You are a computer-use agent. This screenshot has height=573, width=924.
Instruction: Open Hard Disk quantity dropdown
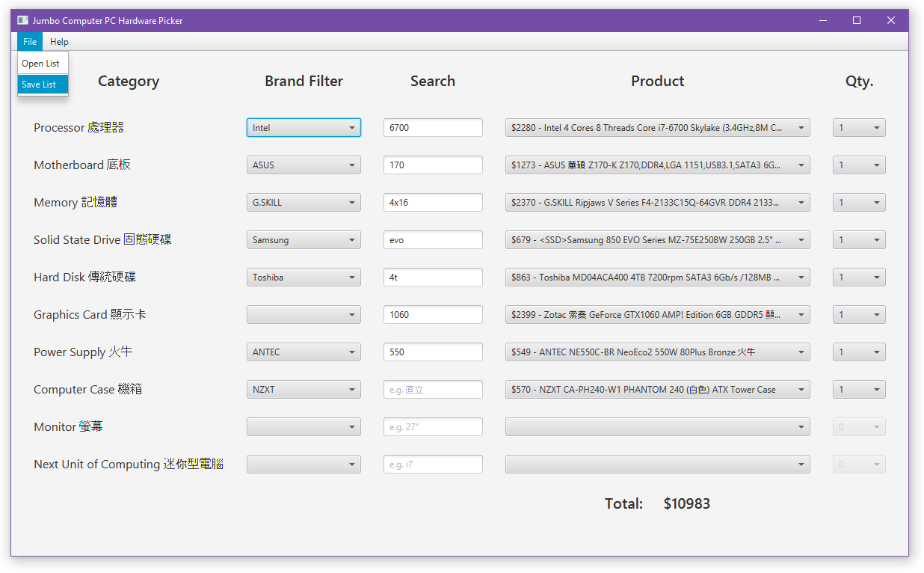click(859, 278)
